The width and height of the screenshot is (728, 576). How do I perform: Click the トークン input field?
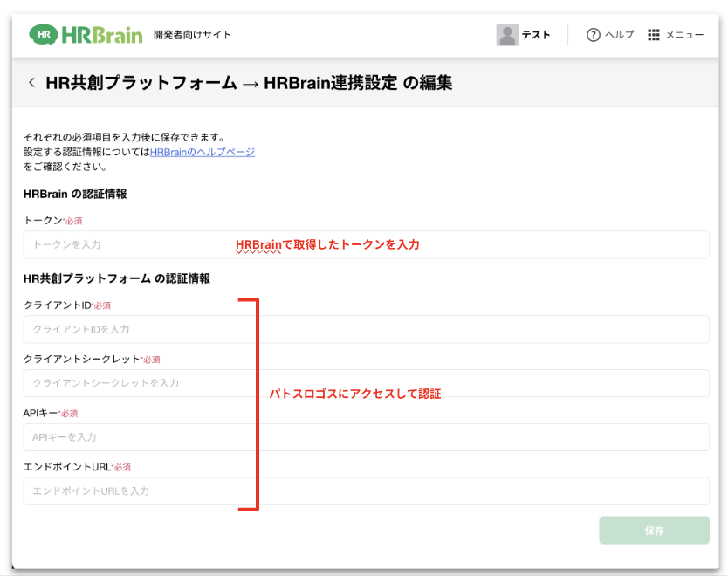(366, 244)
